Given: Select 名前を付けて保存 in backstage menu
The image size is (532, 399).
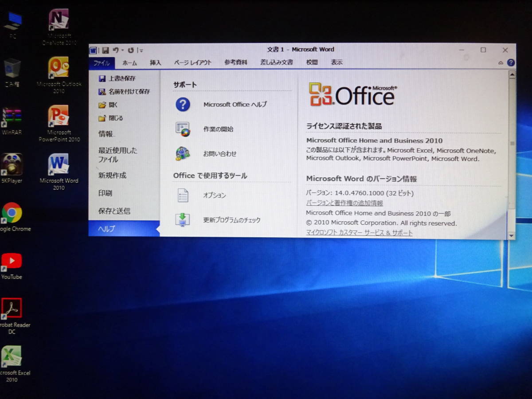Looking at the screenshot, I should click(124, 92).
